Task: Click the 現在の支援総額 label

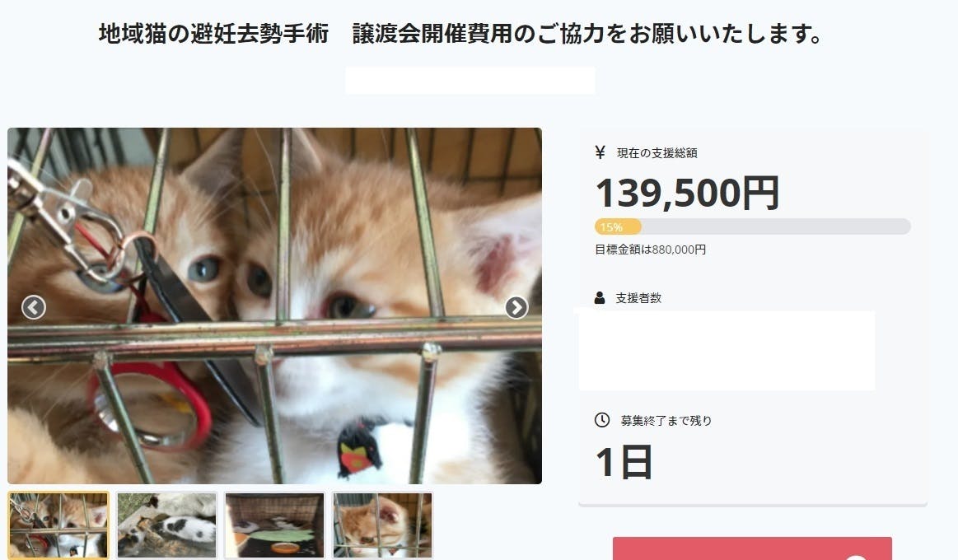Action: (657, 153)
